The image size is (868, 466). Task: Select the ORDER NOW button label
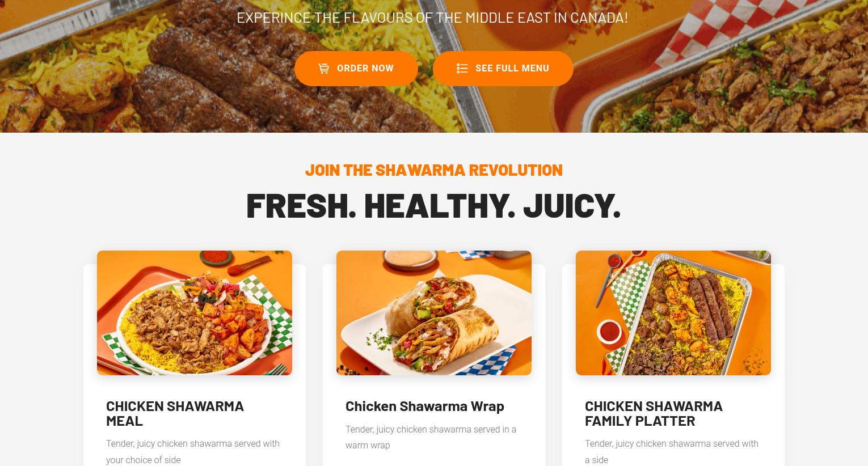[x=365, y=69]
